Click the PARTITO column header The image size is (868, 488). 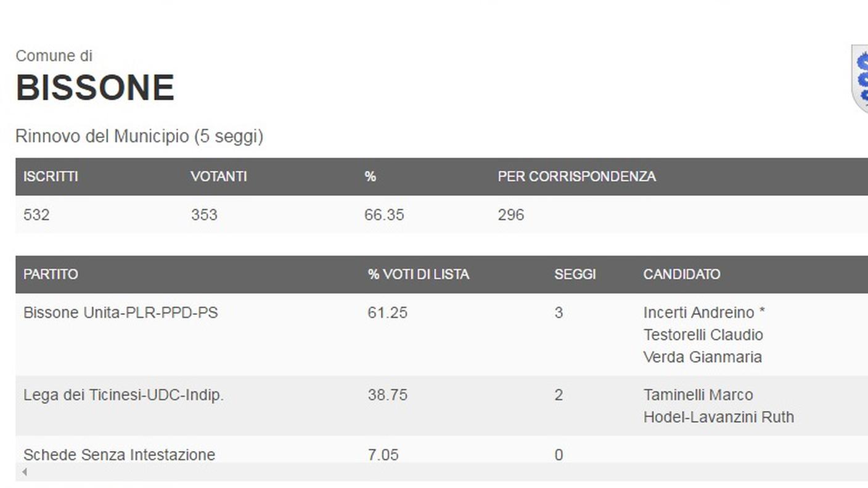[51, 274]
